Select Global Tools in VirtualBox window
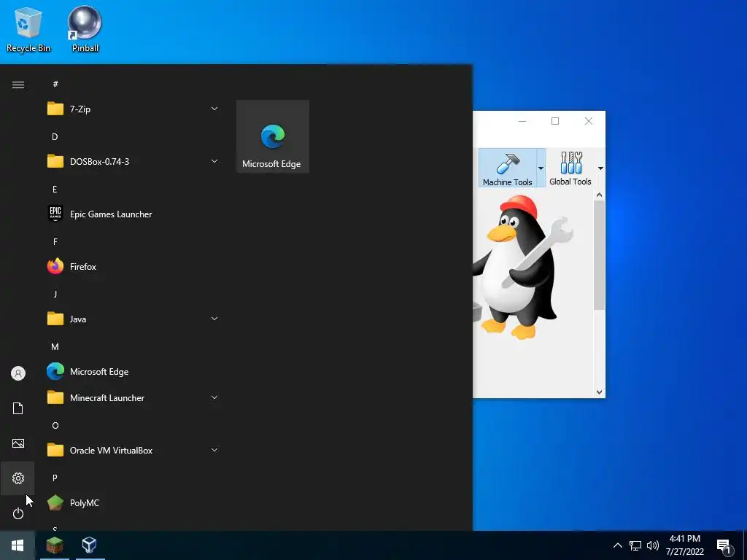Screen dimensions: 747x560 coord(570,168)
